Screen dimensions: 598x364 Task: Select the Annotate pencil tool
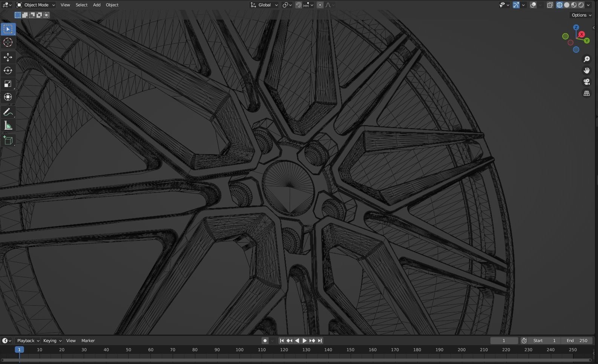click(x=8, y=112)
